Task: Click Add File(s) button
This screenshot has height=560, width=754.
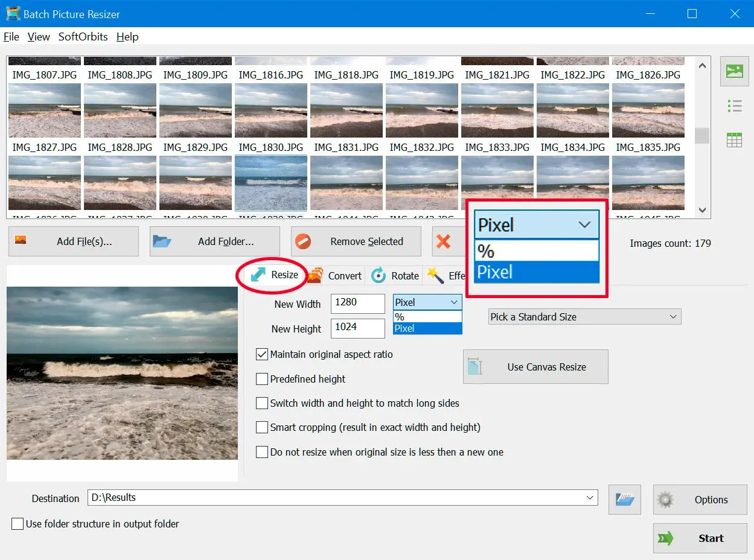Action: pos(74,241)
